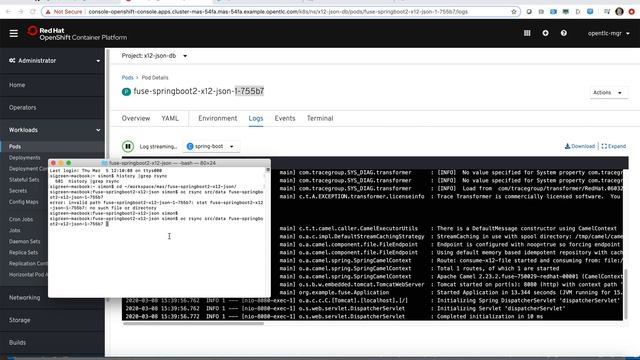The height and width of the screenshot is (360, 640).
Task: Click the terminal window scrollbar
Action: (268, 170)
